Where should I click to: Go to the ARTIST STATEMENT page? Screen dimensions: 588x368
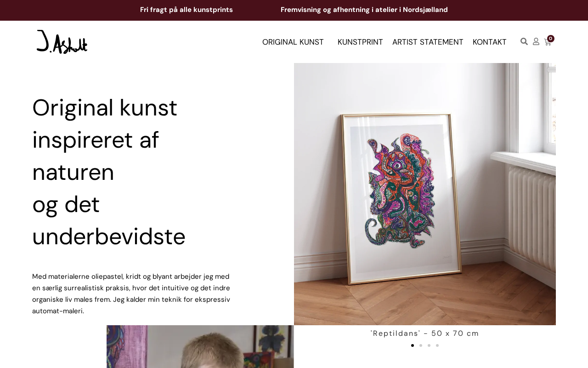[x=428, y=42]
